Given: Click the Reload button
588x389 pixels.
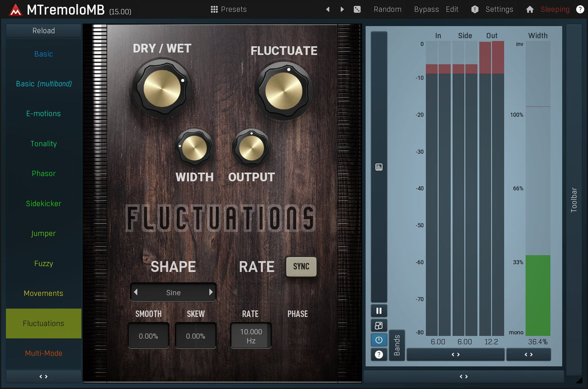Looking at the screenshot, I should click(x=44, y=30).
